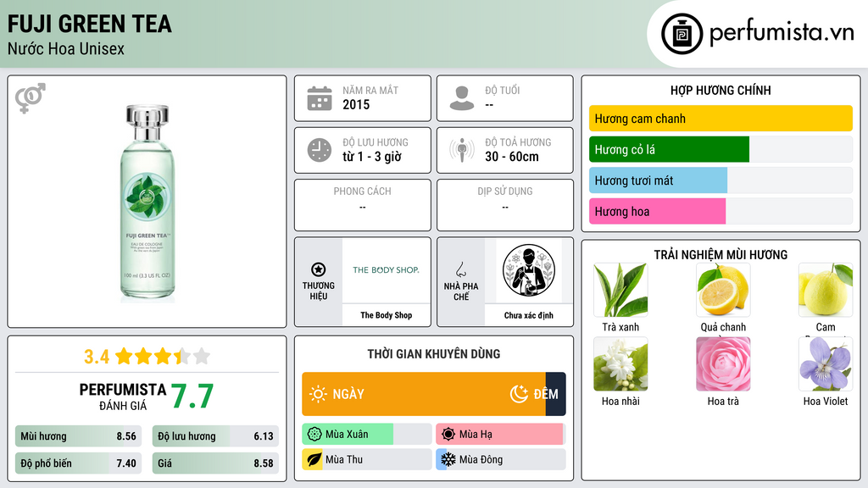Click the Hương tươi mát blue bar
Image resolution: width=868 pixels, height=488 pixels.
[x=658, y=180]
